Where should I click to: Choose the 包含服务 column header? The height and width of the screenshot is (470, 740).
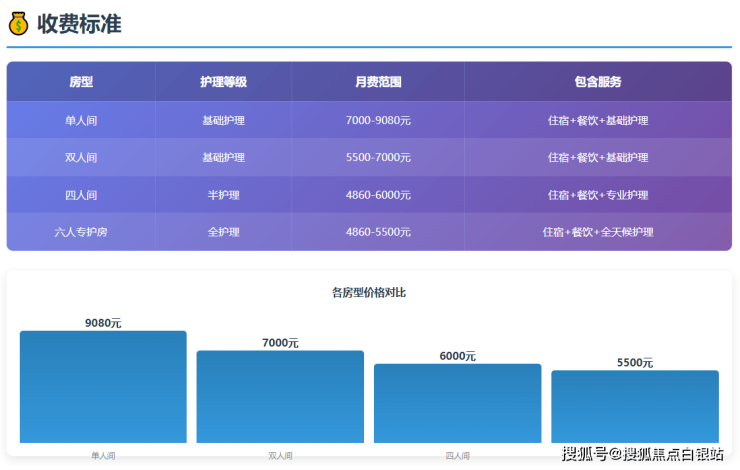(x=598, y=82)
